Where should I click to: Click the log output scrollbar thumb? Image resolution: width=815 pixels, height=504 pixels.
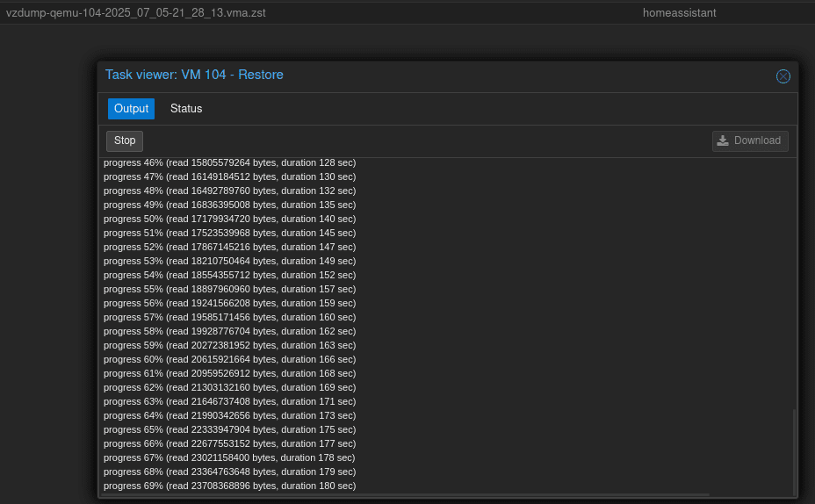point(793,450)
